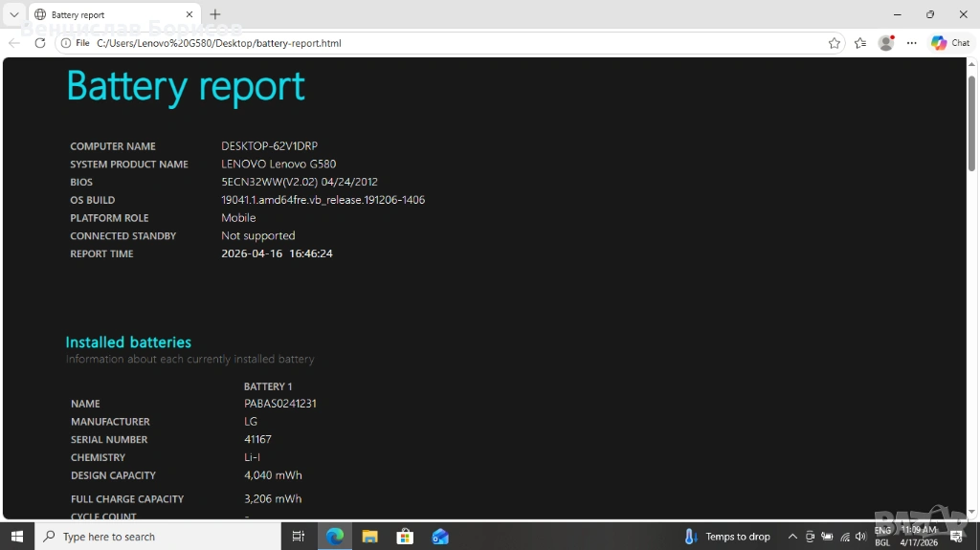The width and height of the screenshot is (980, 550).
Task: Open the Windows Start menu
Action: coord(17,537)
